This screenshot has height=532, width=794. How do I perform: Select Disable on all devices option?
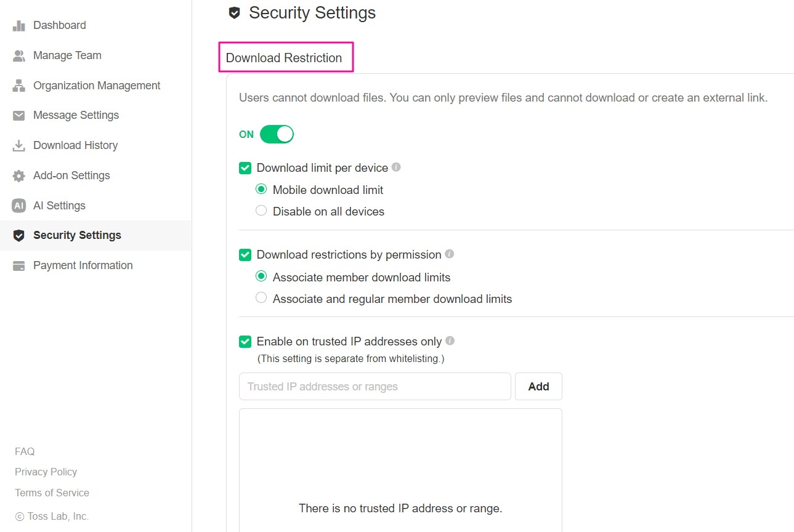point(261,211)
